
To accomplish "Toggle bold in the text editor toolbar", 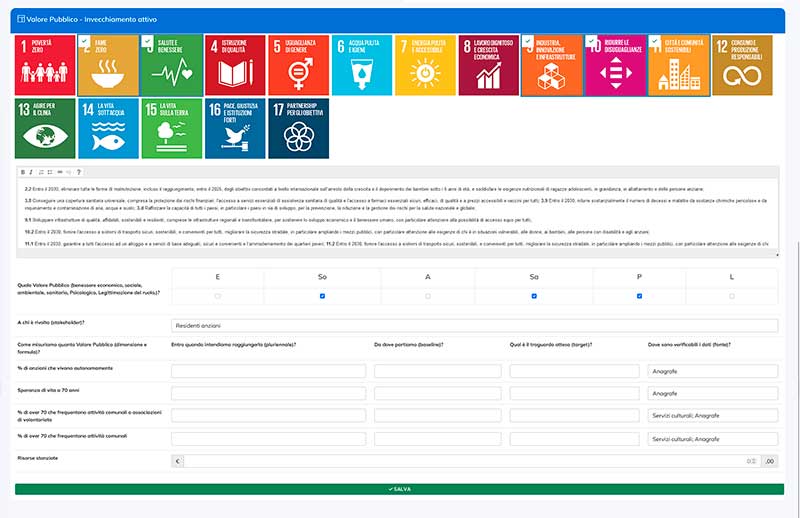I will point(23,172).
